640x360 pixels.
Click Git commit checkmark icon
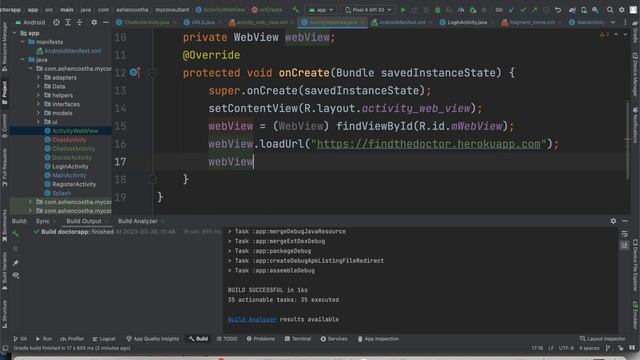point(523,9)
